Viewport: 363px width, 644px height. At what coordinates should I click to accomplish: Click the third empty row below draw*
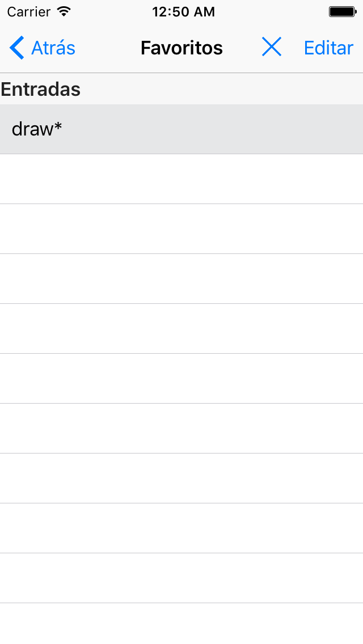pos(181,279)
